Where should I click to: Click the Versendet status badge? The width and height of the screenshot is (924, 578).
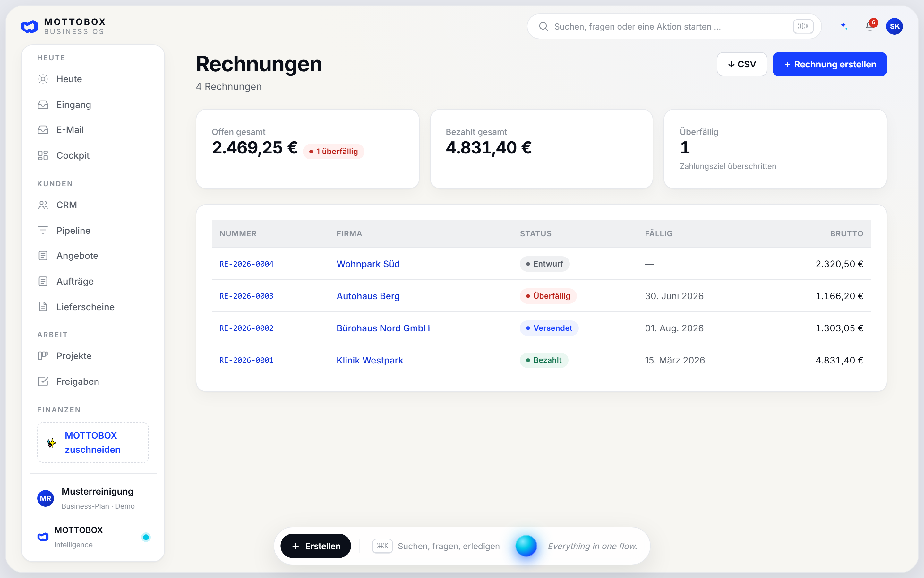tap(549, 328)
